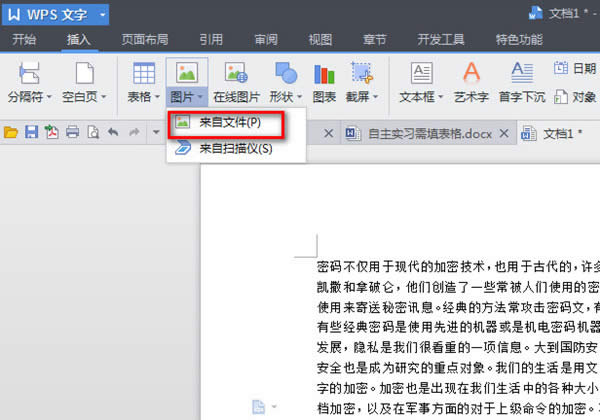This screenshot has height=420, width=600.
Task: Click the 图表 chart icon
Action: tap(324, 74)
